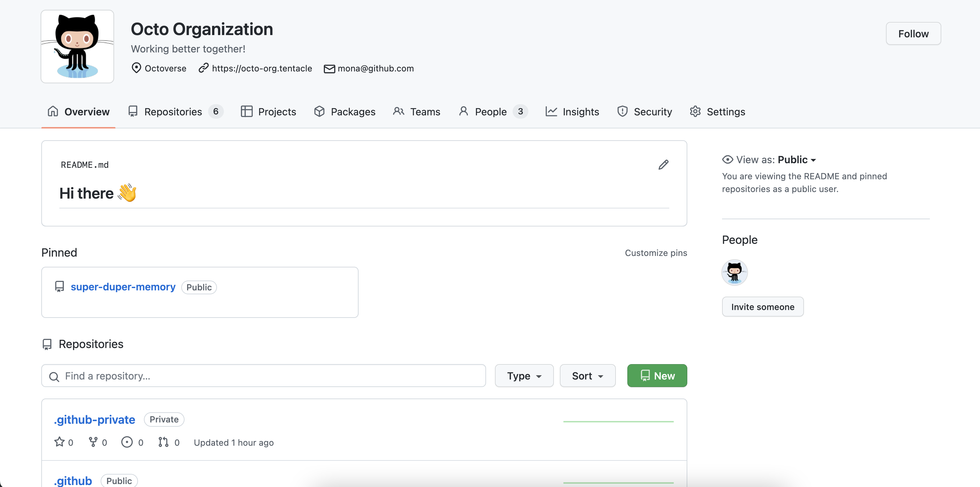Click the People sidebar heading
This screenshot has height=487, width=980.
click(x=739, y=240)
